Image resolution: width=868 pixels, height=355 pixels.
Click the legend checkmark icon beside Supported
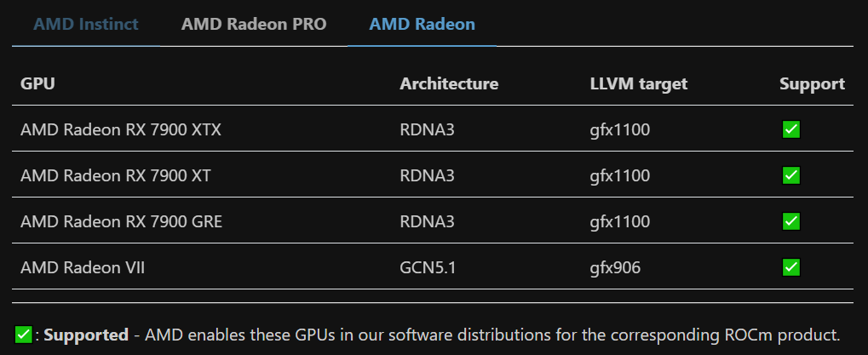pyautogui.click(x=24, y=335)
